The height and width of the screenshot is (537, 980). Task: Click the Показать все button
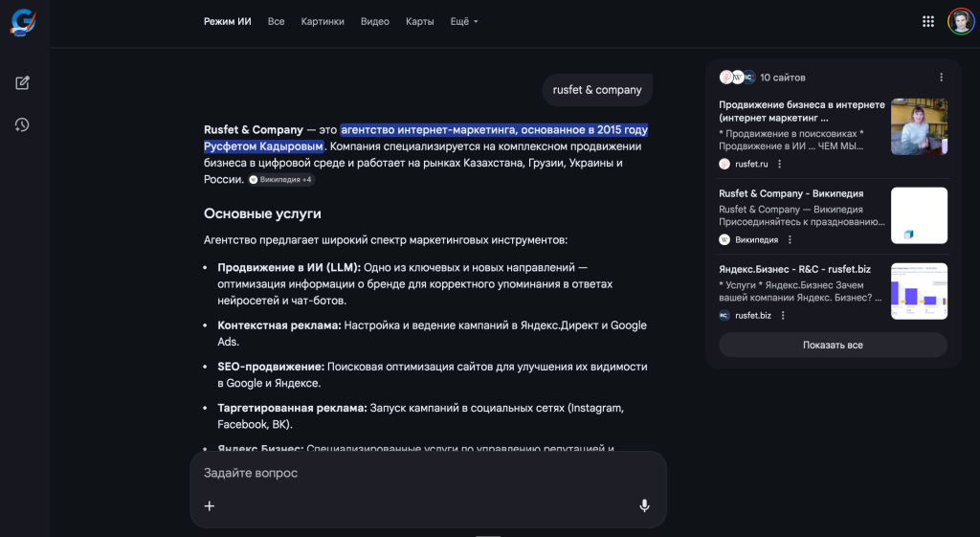tap(834, 346)
